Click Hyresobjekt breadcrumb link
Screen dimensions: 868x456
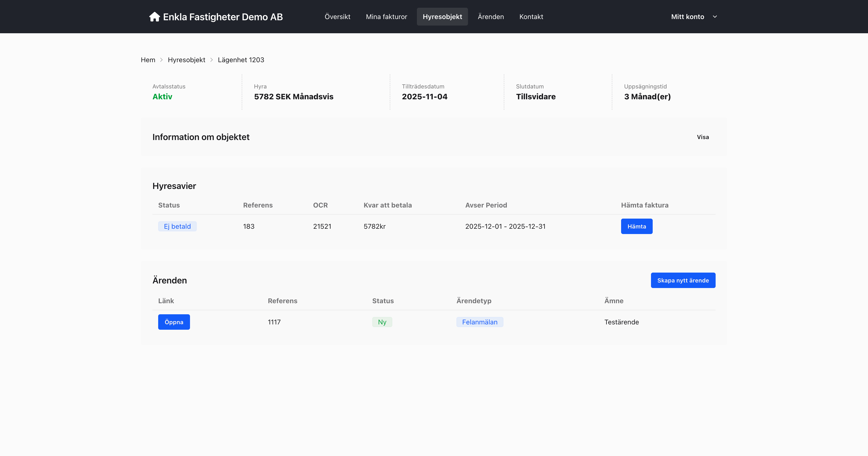click(186, 60)
